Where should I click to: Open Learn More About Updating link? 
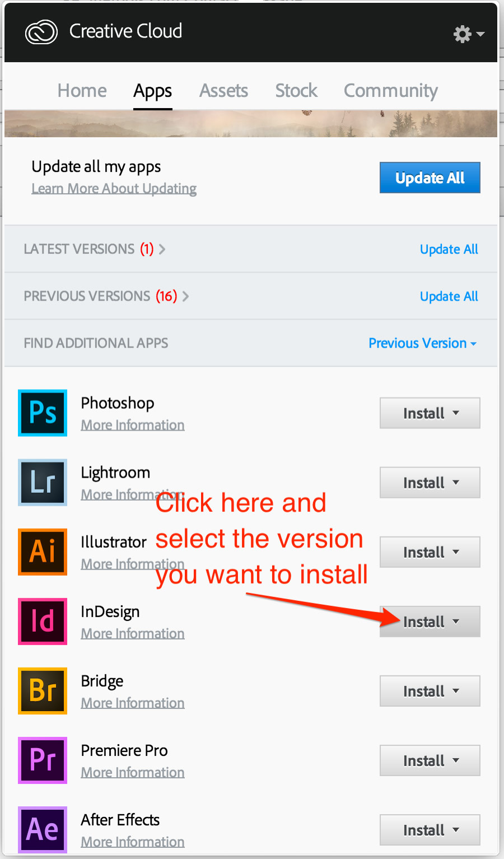coord(114,189)
